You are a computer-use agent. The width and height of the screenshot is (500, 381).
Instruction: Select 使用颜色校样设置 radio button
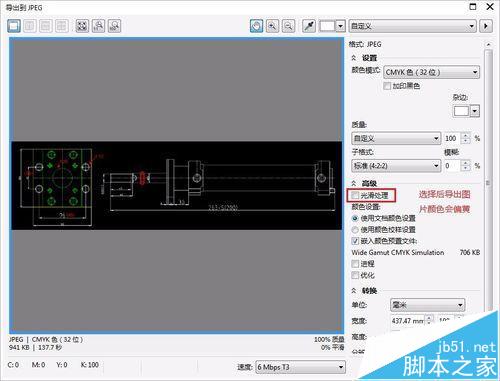[x=355, y=230]
